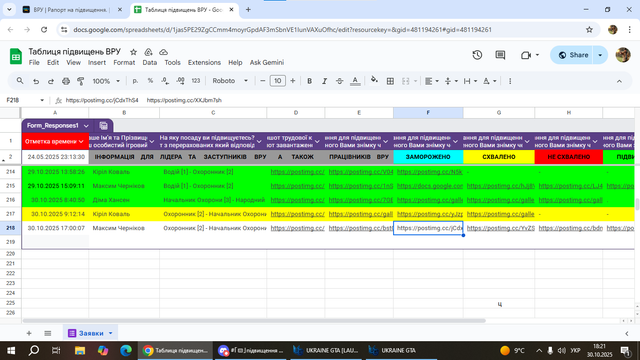Click the Redo icon in toolbar
640x360 pixels.
[x=51, y=81]
